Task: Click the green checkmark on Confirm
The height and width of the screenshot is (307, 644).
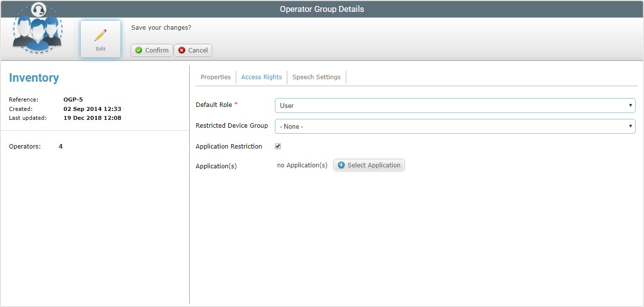Action: coord(139,50)
